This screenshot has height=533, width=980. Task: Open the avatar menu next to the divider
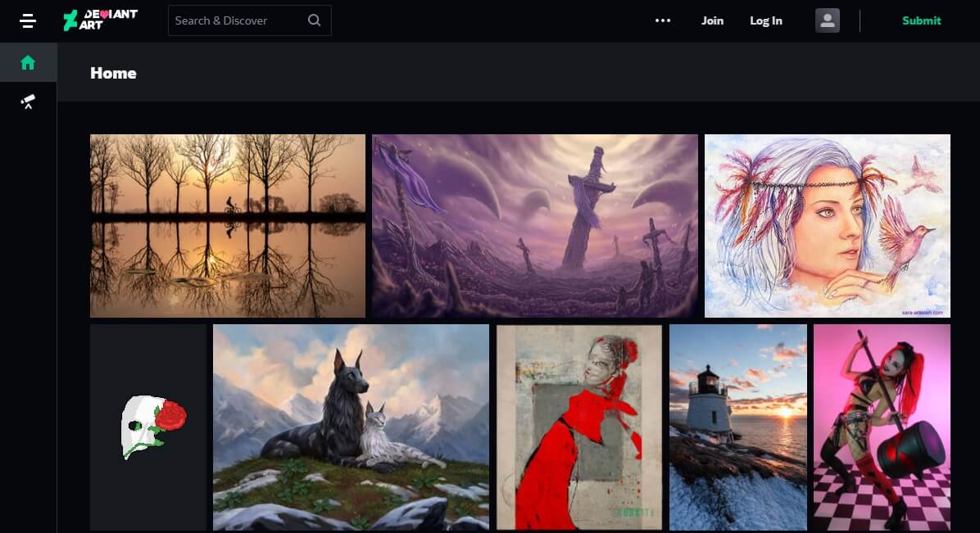click(828, 20)
